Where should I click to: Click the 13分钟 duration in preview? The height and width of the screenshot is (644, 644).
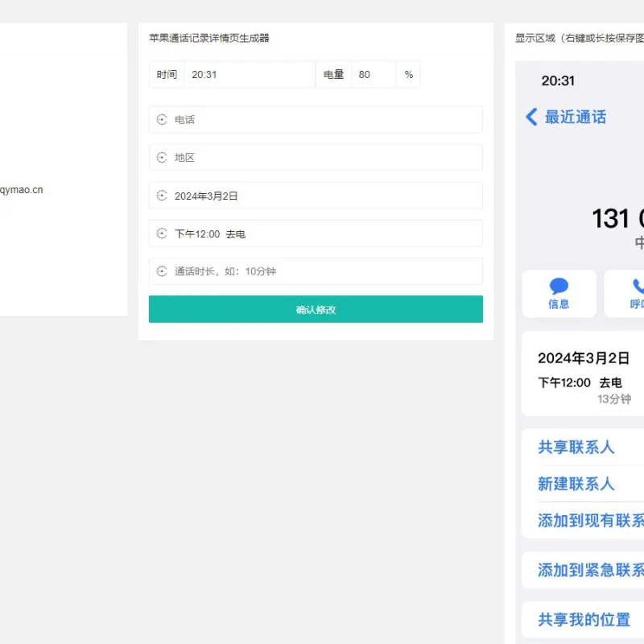pos(614,398)
